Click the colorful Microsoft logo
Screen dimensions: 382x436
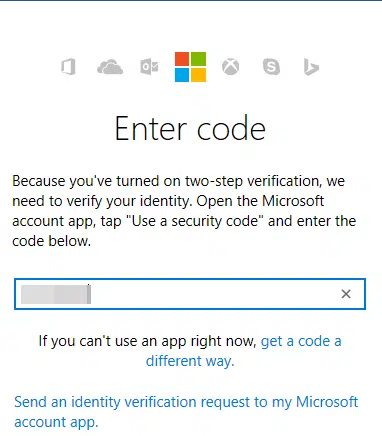pos(190,67)
